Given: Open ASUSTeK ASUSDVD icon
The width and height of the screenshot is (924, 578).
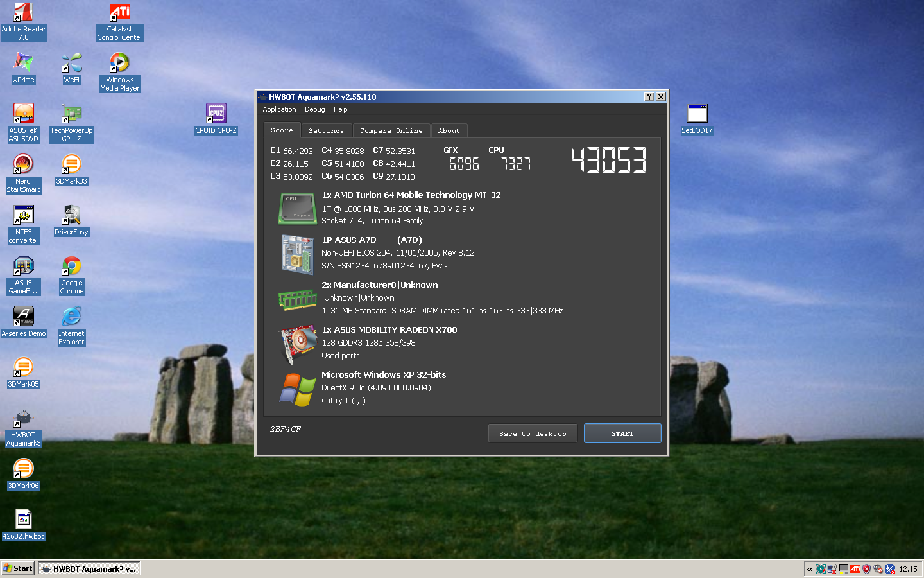Looking at the screenshot, I should tap(24, 123).
